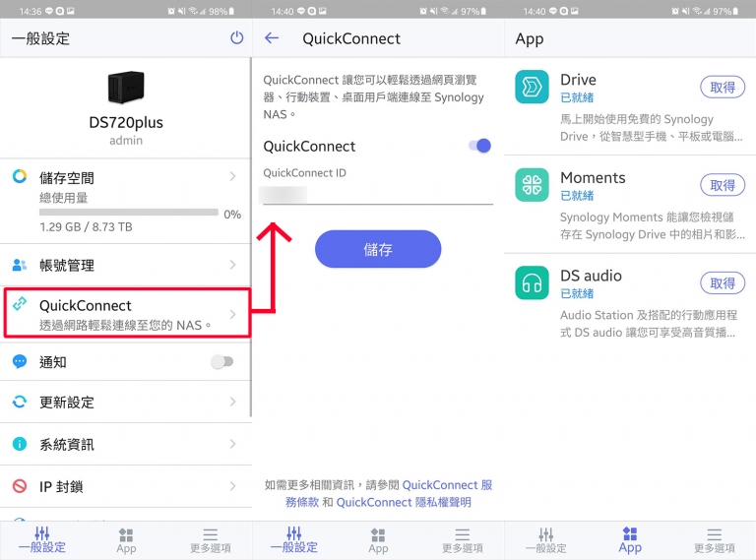This screenshot has height=560, width=756.
Task: Open the QuickConnect 隱私權聲明 link
Action: pyautogui.click(x=404, y=502)
